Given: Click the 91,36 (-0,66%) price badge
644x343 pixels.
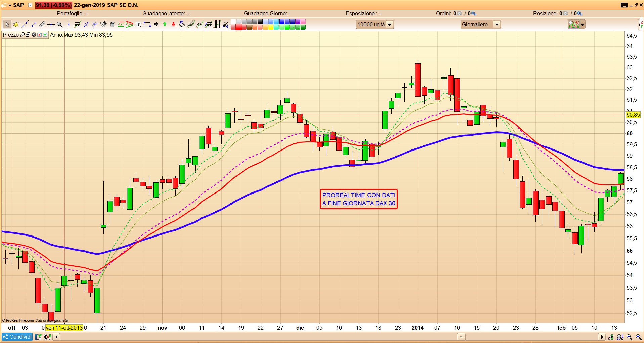Looking at the screenshot, I should pyautogui.click(x=53, y=5).
